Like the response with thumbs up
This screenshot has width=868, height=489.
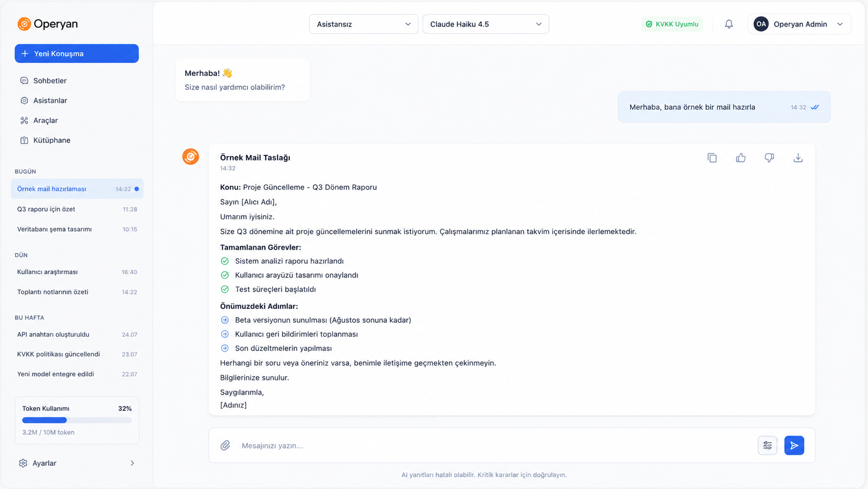741,157
